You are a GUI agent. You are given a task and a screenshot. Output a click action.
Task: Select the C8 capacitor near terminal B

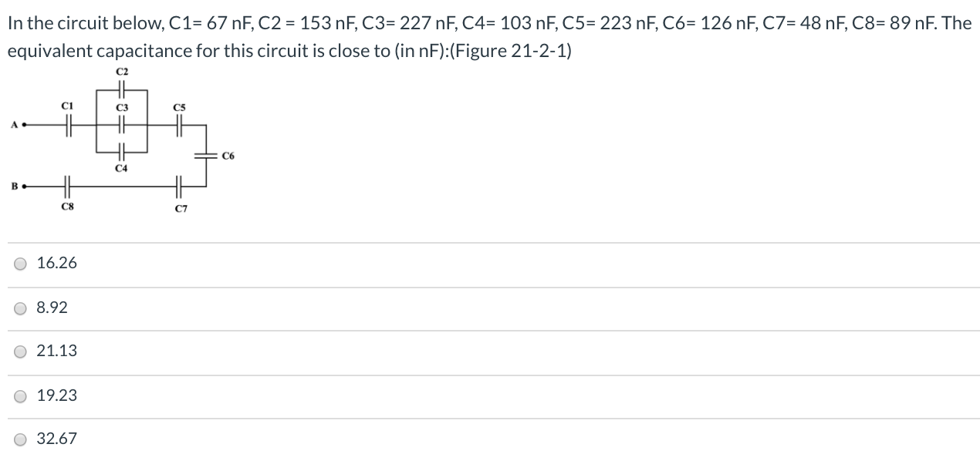(67, 186)
